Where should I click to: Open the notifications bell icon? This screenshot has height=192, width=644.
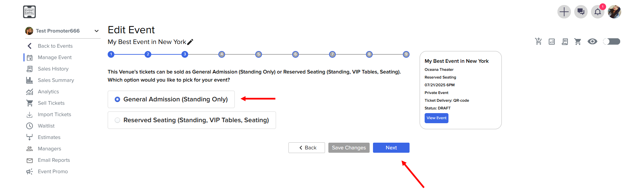click(x=598, y=12)
